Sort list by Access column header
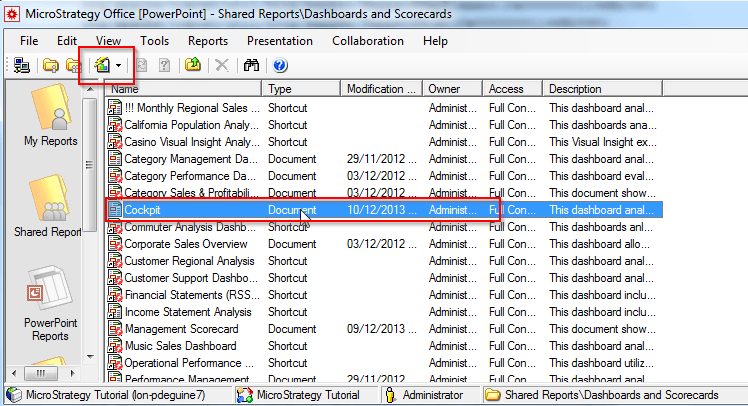 click(513, 89)
